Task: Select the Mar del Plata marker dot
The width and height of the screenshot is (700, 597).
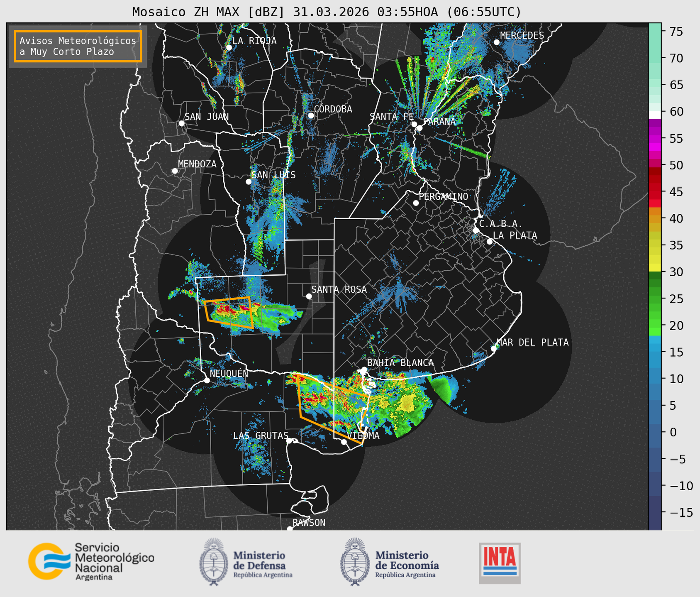Action: 493,348
